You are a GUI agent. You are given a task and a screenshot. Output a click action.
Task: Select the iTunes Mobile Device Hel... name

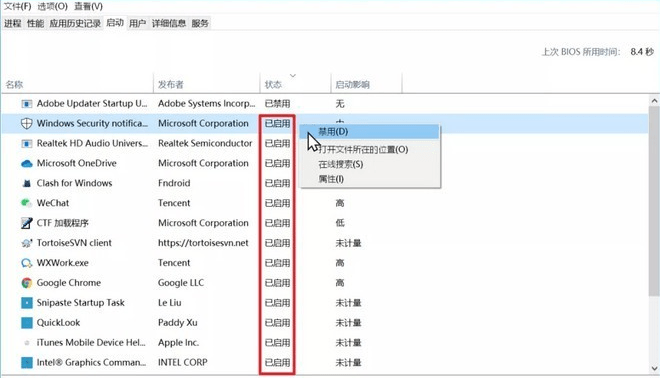91,343
